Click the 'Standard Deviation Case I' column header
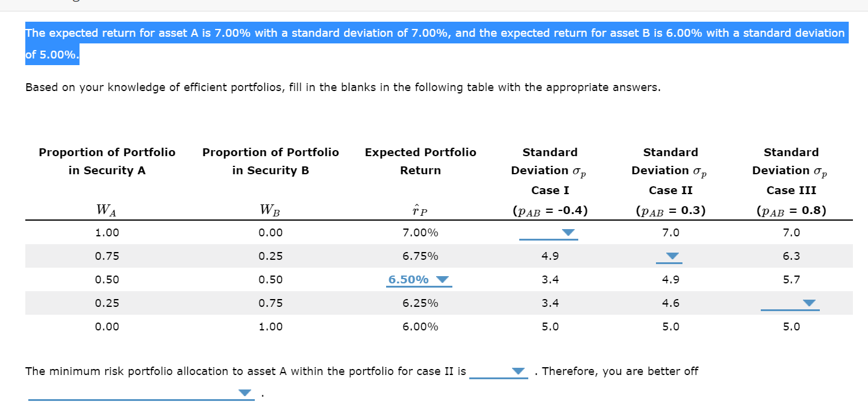868x413 pixels. pos(549,171)
